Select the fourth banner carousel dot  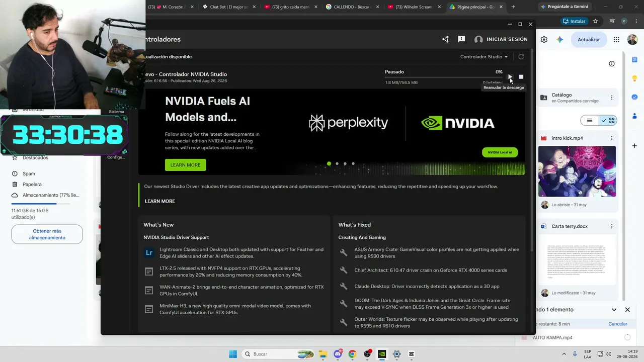[x=353, y=163]
